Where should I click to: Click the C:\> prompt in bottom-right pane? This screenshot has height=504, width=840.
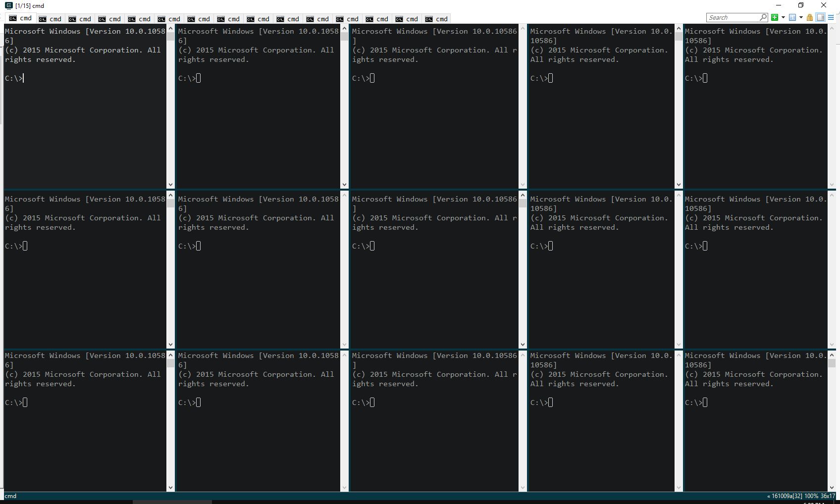[x=694, y=403]
